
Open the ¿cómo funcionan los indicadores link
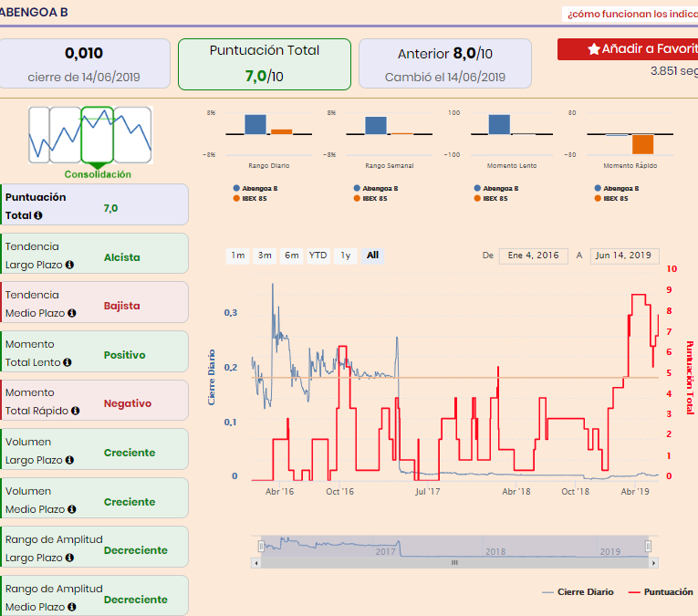tap(632, 14)
